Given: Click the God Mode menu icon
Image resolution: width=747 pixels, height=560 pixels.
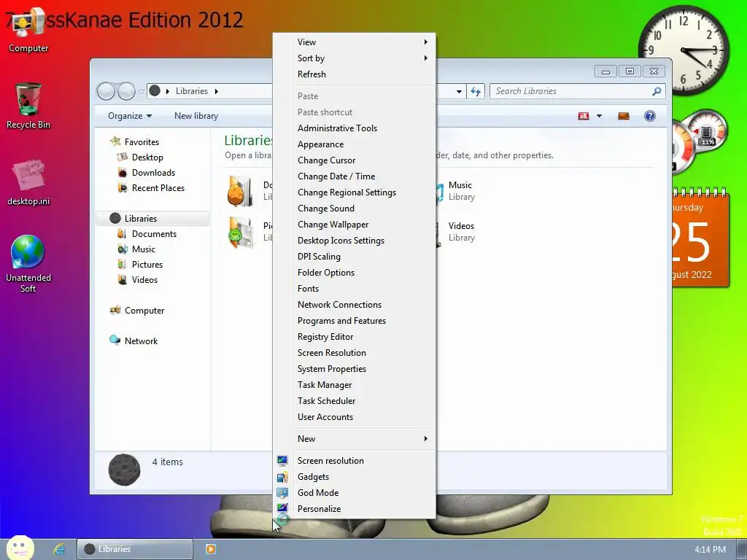Looking at the screenshot, I should pos(282,493).
